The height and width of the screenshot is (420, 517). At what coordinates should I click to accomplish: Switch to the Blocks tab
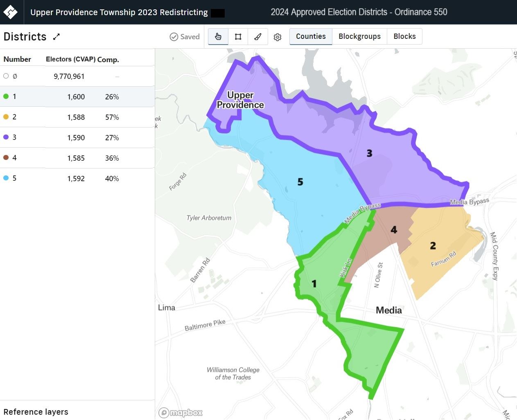tap(404, 36)
